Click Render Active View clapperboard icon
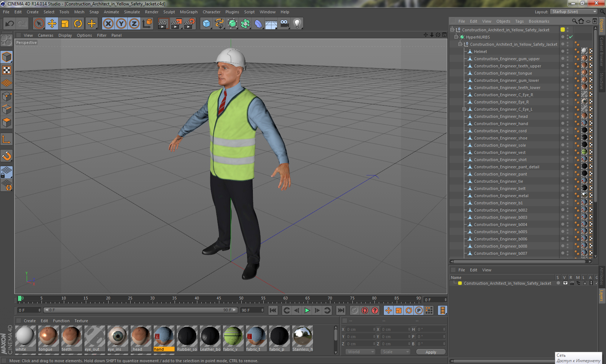The height and width of the screenshot is (364, 606). (x=163, y=24)
